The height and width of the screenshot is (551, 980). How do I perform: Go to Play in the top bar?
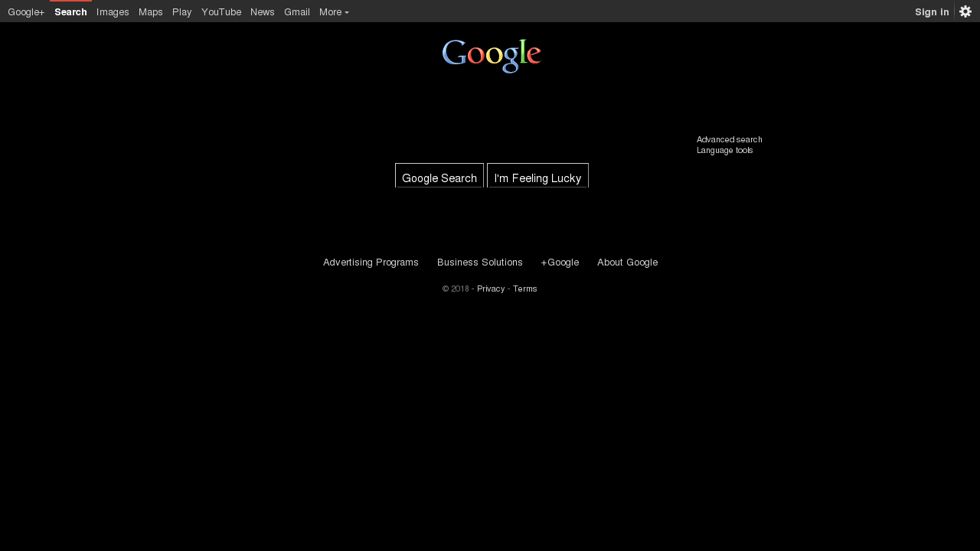click(x=182, y=11)
